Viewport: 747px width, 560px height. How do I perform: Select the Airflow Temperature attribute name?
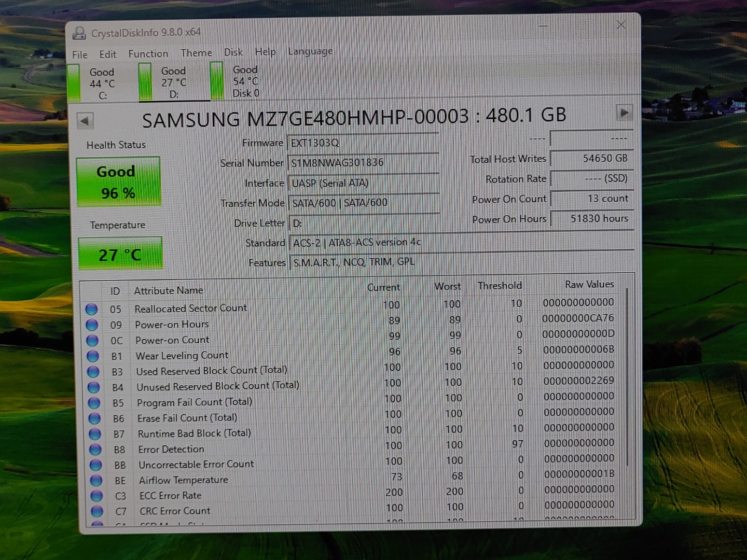coord(184,480)
